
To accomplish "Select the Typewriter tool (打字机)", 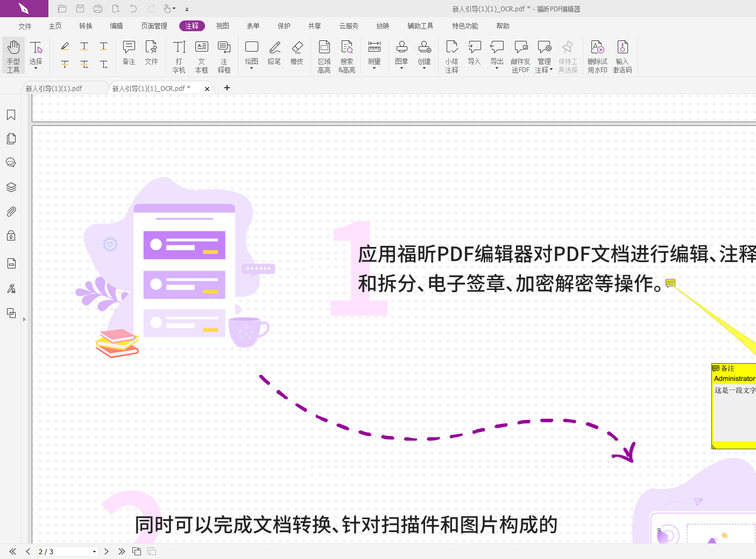I will click(179, 56).
